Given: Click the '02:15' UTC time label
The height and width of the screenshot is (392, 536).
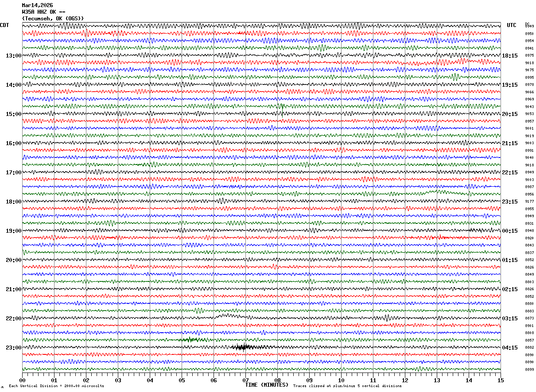Looking at the screenshot, I should point(509,289).
